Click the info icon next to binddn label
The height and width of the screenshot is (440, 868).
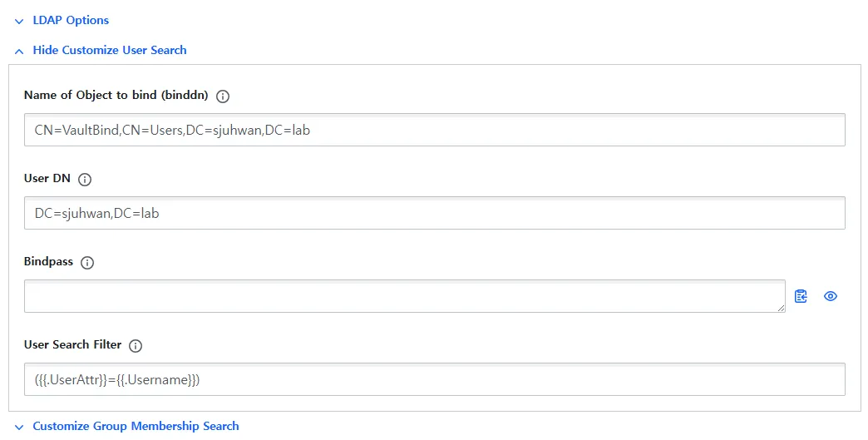tap(223, 96)
